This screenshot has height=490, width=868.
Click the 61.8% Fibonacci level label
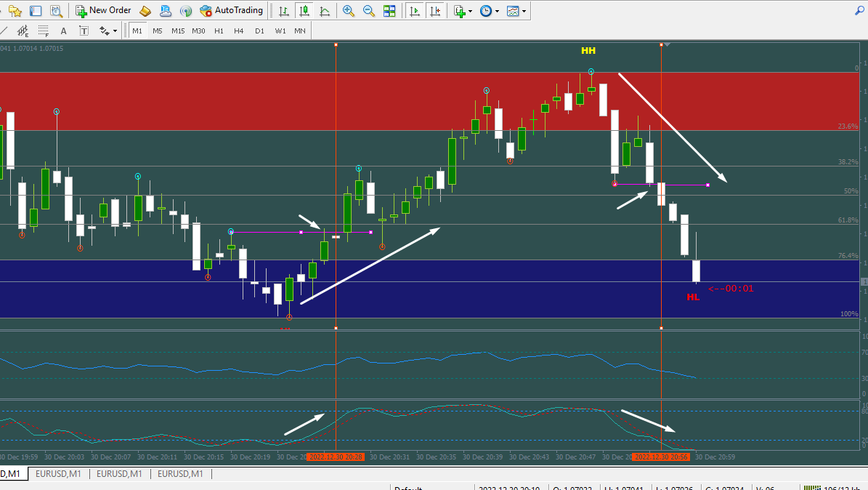(848, 220)
